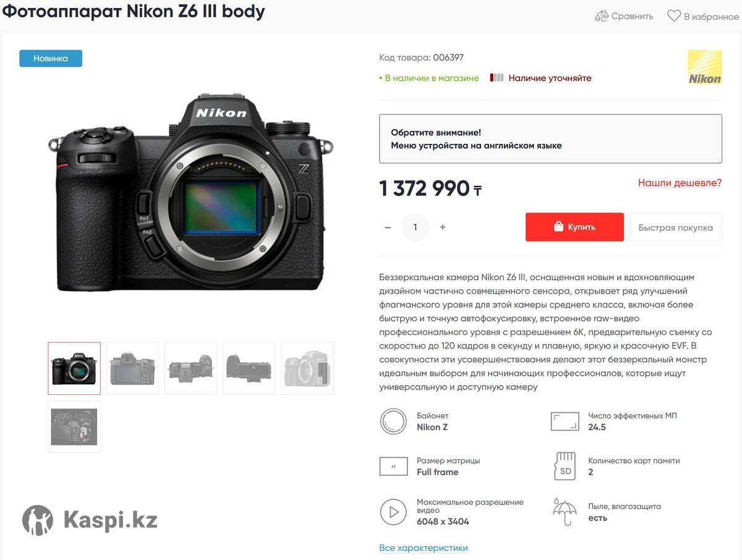Increase quantity with the plus button

point(443,227)
